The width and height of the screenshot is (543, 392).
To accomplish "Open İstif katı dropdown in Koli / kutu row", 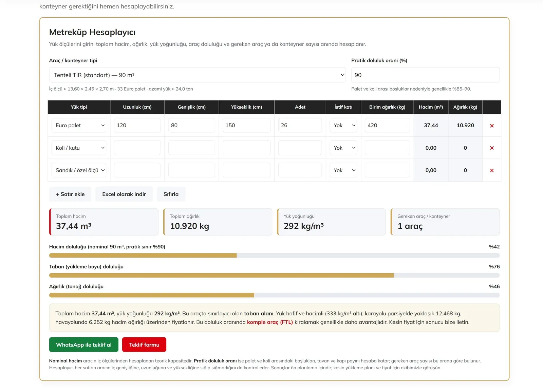I will coord(343,148).
